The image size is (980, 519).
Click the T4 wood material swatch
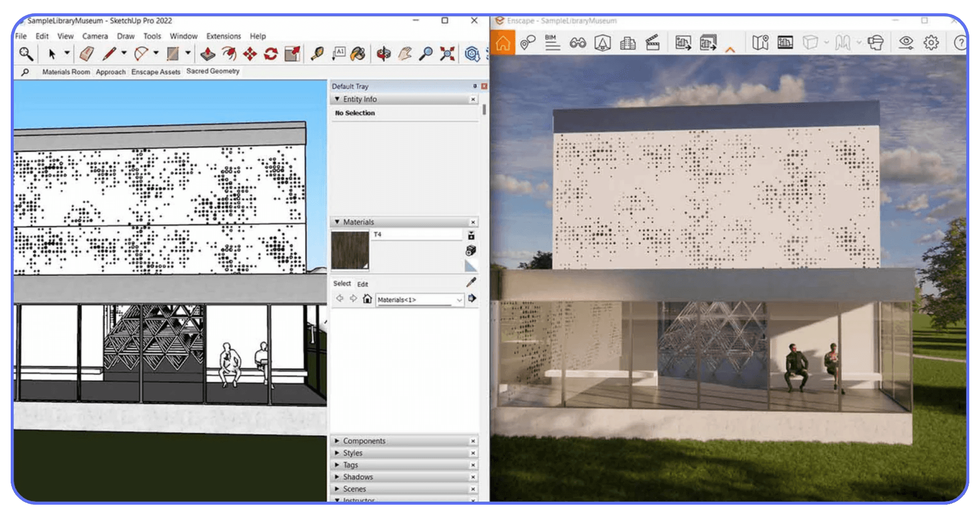point(350,250)
